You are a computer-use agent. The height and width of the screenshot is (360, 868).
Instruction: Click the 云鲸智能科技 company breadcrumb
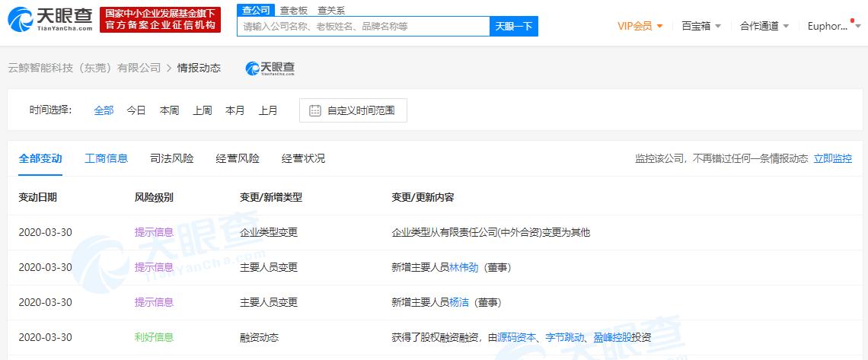[84, 68]
